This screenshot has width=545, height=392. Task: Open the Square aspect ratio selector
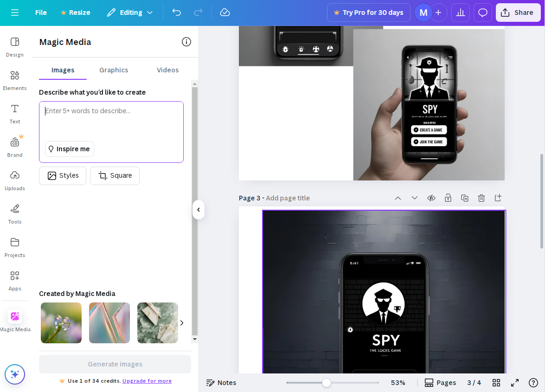pos(115,175)
